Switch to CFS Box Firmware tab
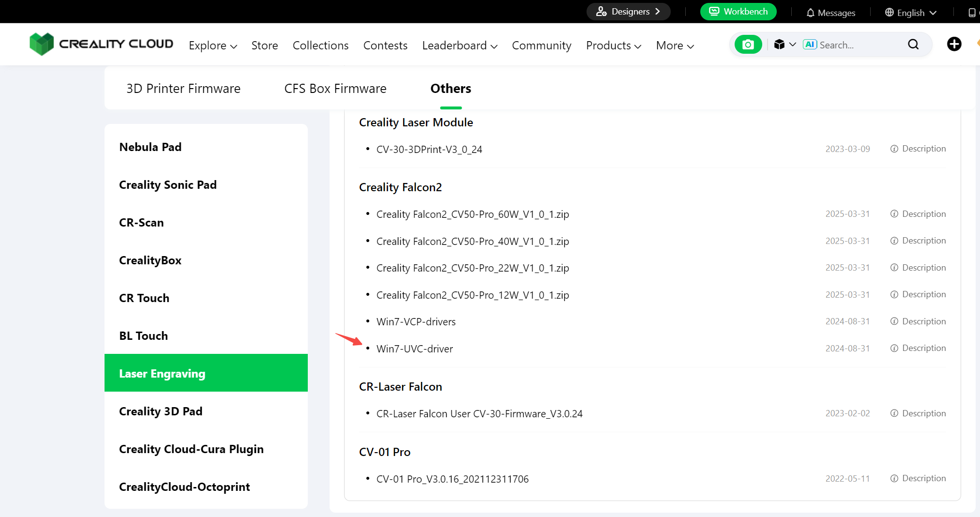This screenshot has height=517, width=980. pyautogui.click(x=335, y=89)
